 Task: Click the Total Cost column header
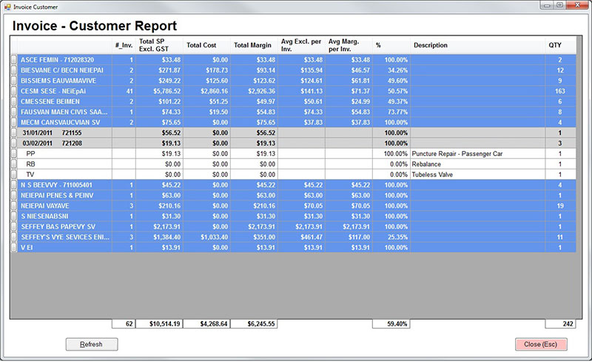pos(206,45)
